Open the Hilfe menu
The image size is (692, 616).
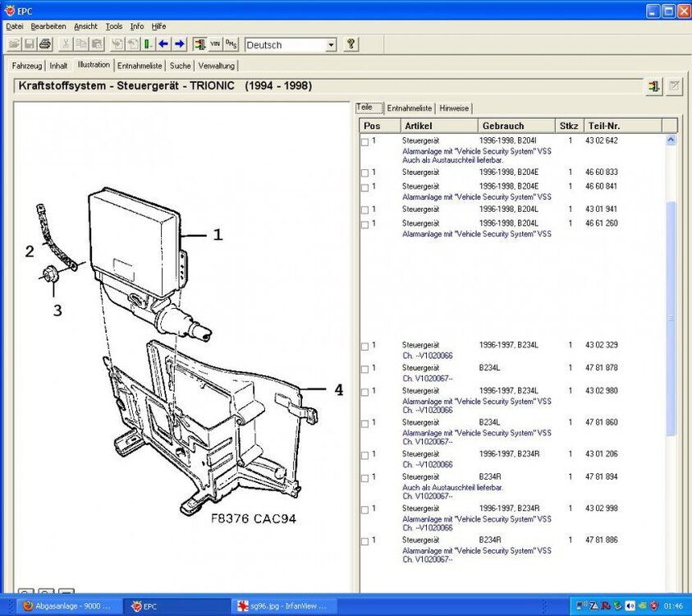(158, 26)
